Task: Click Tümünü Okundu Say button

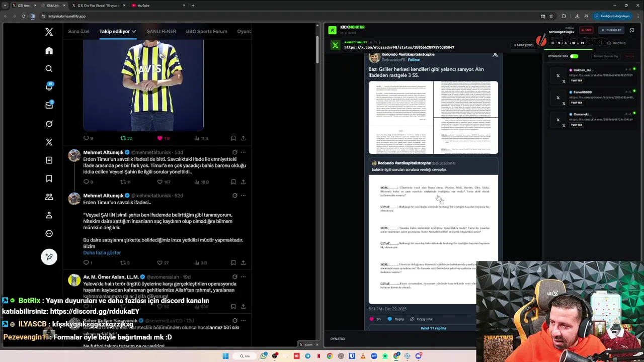Action: coord(606,56)
